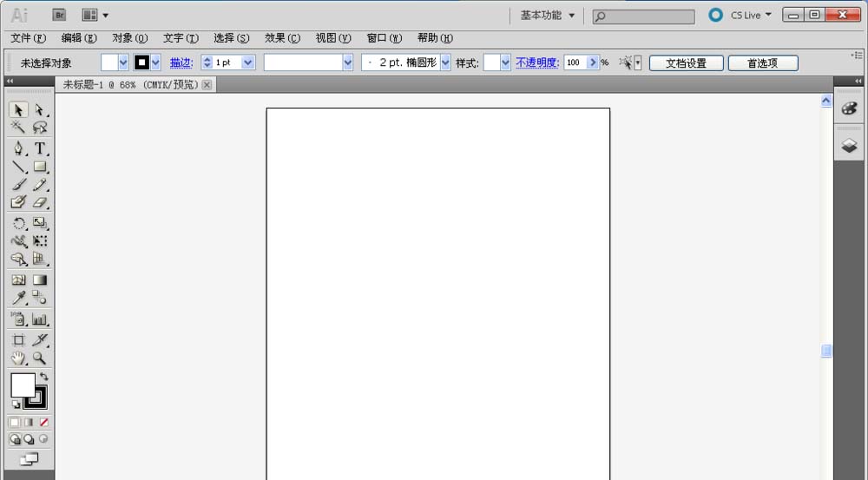Select the Type tool

point(39,148)
